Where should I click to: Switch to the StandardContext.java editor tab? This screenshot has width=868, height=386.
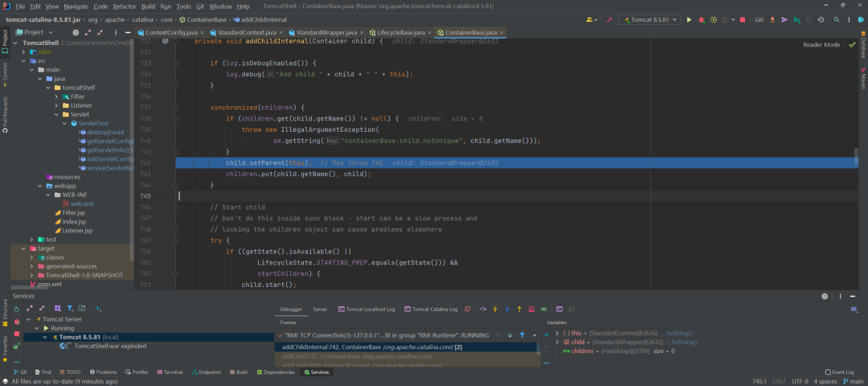point(247,33)
